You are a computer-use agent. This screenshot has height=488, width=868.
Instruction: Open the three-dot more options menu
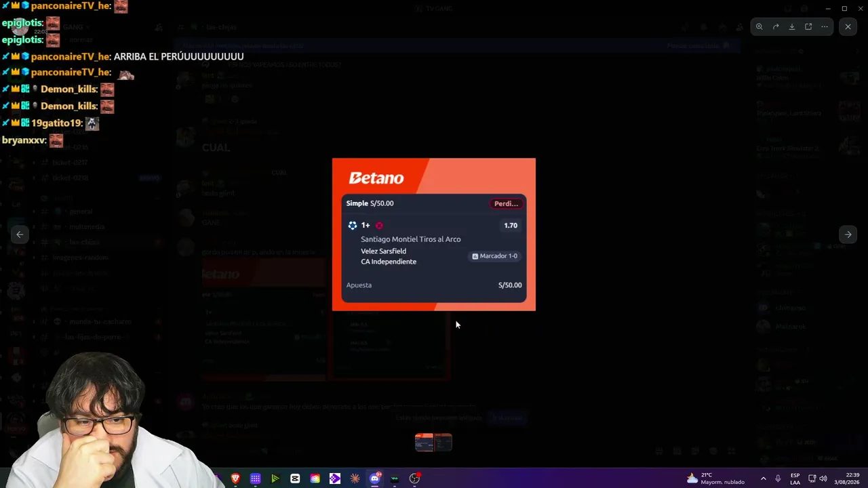(x=825, y=26)
